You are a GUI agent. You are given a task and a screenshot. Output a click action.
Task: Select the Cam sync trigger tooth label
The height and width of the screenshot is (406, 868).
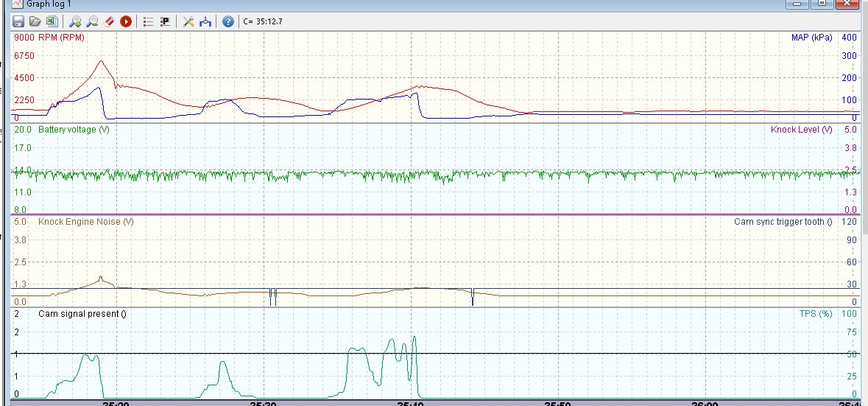tap(783, 222)
